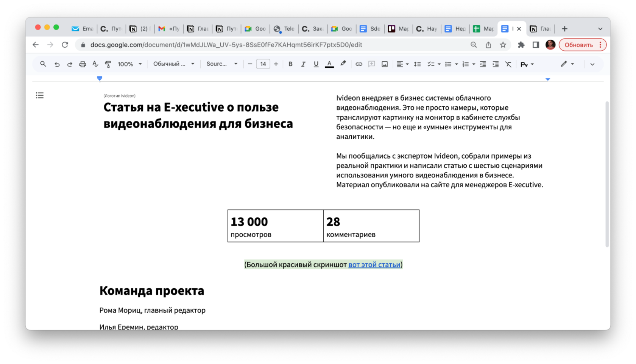The image size is (636, 364).
Task: Collapse the toolbar menus chevron
Action: click(x=592, y=64)
